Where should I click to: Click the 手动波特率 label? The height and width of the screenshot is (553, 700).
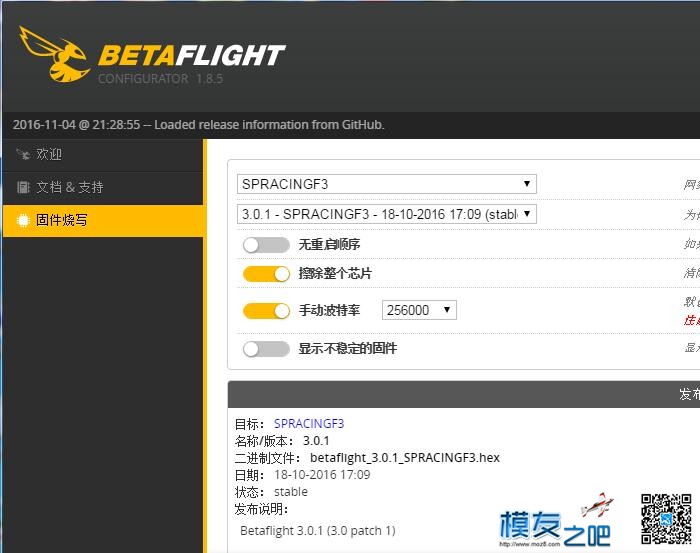[x=329, y=310]
